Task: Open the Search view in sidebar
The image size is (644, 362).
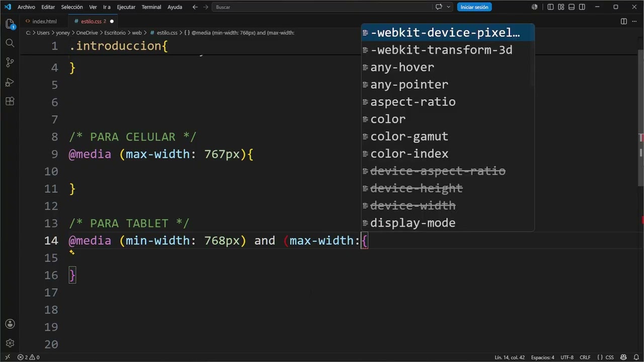Action: [x=10, y=43]
